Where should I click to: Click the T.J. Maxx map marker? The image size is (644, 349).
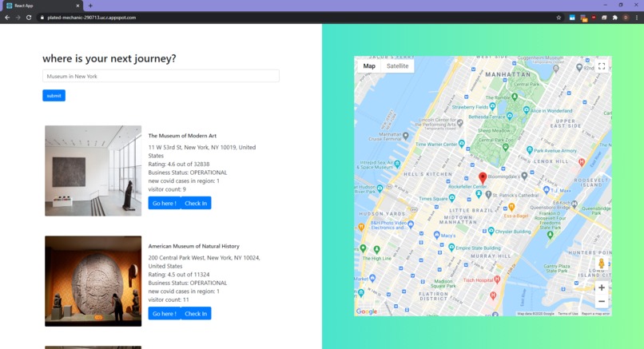(547, 190)
